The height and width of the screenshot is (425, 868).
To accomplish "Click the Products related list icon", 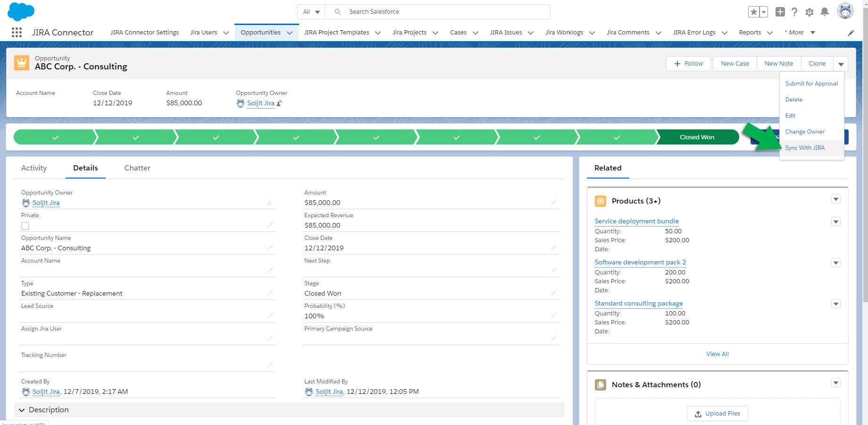I will [601, 201].
